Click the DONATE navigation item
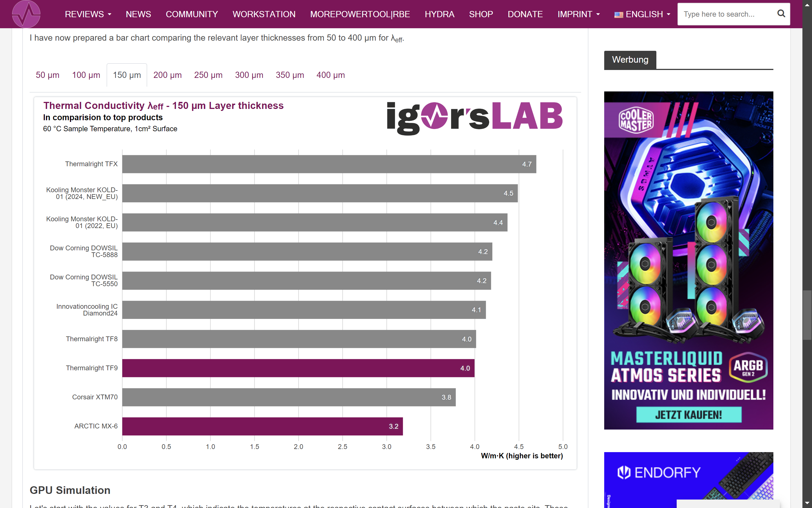The height and width of the screenshot is (508, 812). tap(525, 14)
